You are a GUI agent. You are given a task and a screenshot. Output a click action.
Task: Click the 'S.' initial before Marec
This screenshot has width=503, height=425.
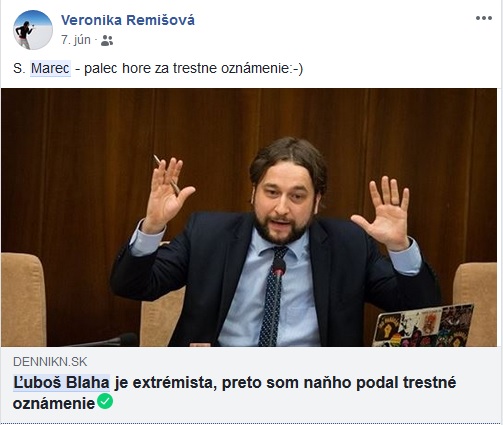click(x=19, y=68)
